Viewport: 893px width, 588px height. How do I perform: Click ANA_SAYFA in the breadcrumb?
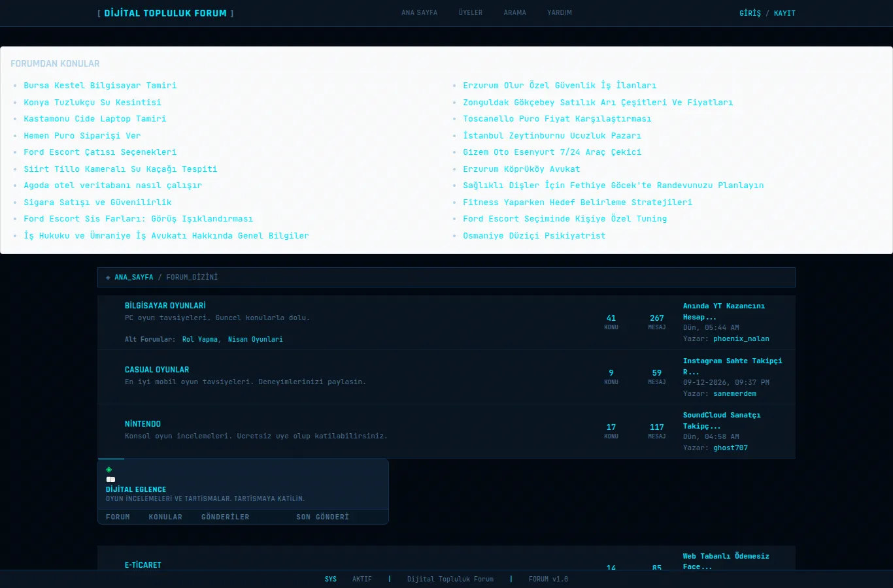[x=134, y=278]
